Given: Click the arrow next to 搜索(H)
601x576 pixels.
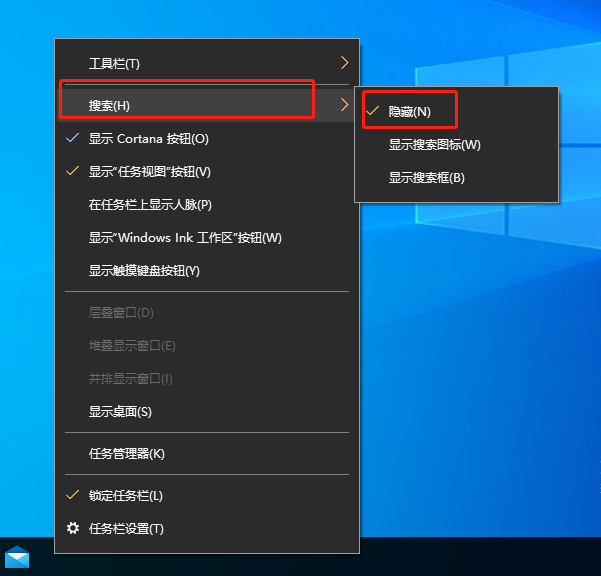Looking at the screenshot, I should [x=344, y=105].
